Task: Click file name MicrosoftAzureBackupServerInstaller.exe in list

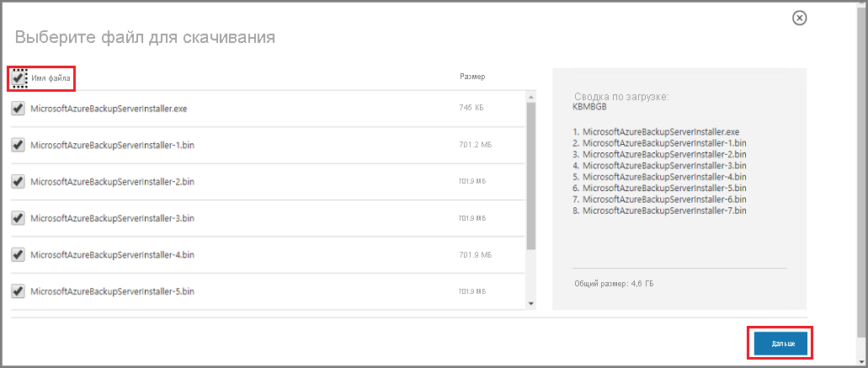Action: tap(109, 109)
